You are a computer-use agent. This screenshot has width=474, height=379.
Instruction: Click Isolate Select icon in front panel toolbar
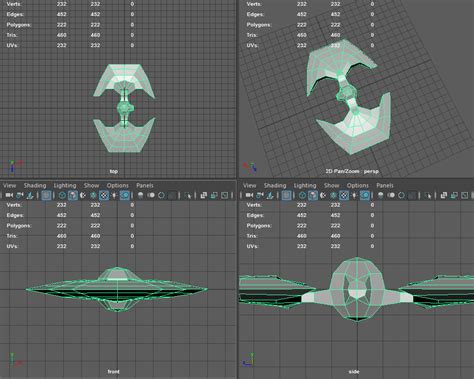click(x=188, y=195)
